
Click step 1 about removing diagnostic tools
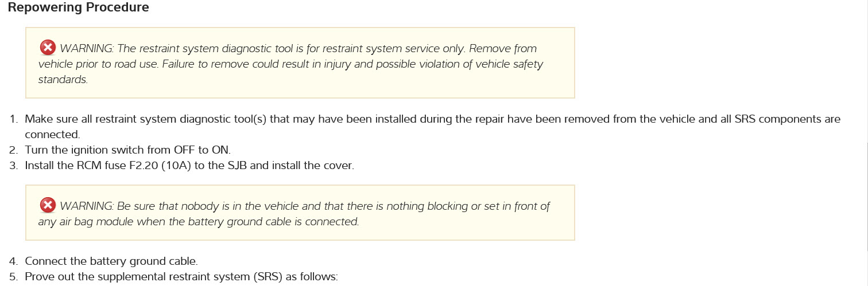point(344,120)
